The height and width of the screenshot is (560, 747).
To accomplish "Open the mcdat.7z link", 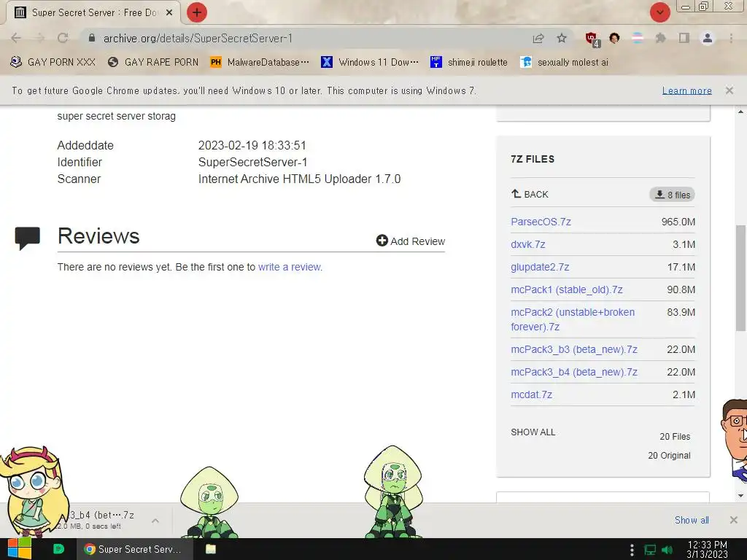I will 531,394.
